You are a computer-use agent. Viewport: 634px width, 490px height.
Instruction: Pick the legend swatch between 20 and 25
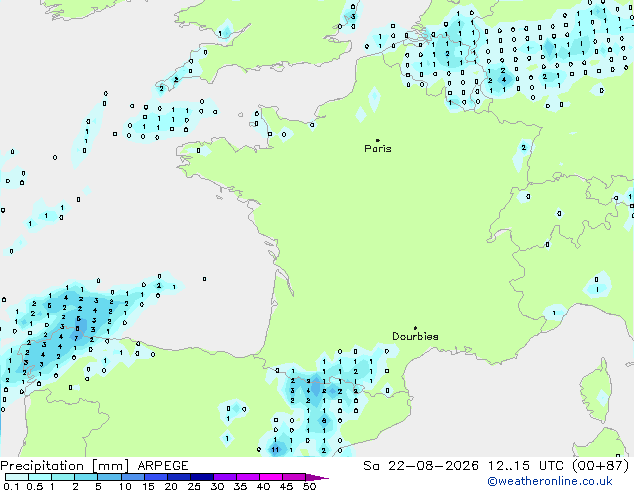click(178, 477)
